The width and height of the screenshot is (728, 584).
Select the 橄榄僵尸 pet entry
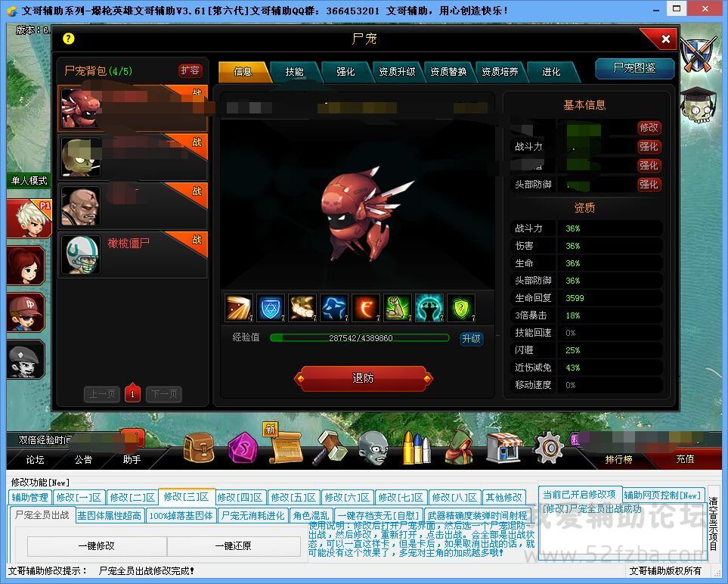pyautogui.click(x=133, y=255)
